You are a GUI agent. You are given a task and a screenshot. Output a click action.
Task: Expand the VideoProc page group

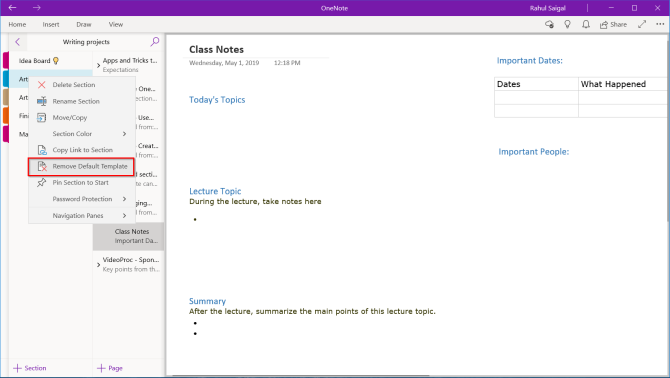(98, 265)
